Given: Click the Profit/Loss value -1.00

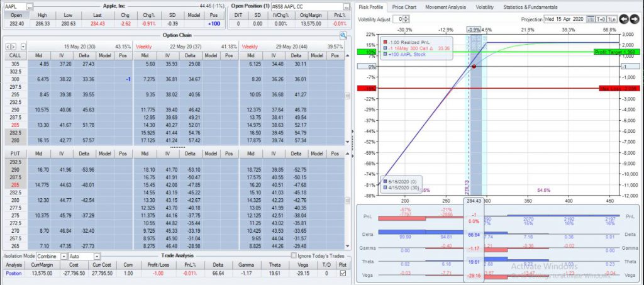Looking at the screenshot, I should [158, 273].
